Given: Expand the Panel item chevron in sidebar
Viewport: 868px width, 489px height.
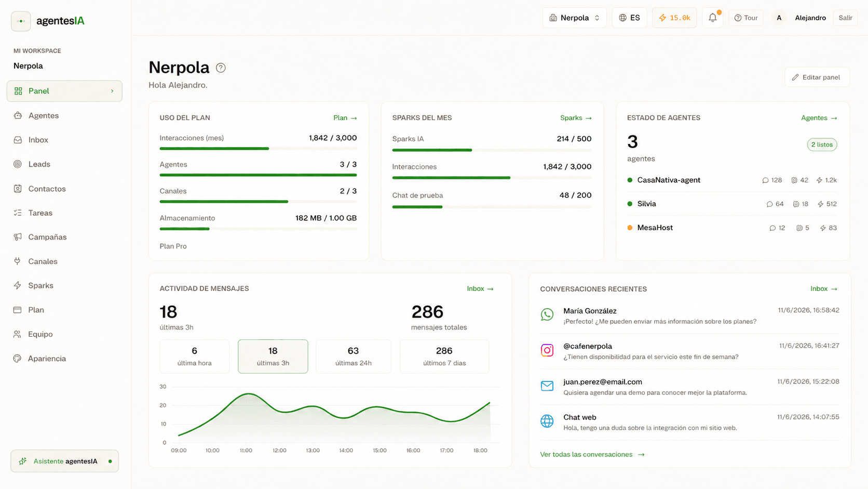Looking at the screenshot, I should 112,91.
